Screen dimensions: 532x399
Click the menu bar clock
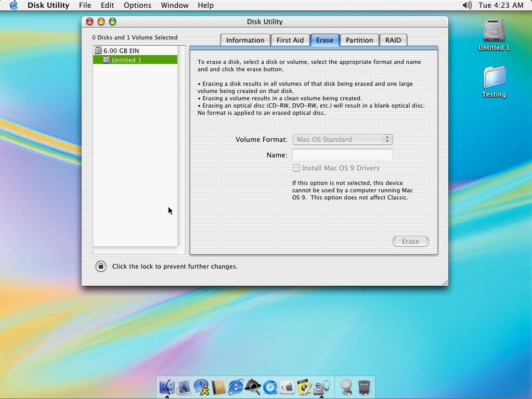pos(501,5)
